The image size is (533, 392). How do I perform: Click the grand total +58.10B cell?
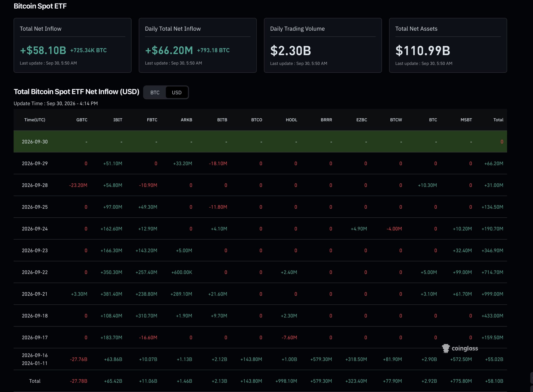tap(494, 381)
